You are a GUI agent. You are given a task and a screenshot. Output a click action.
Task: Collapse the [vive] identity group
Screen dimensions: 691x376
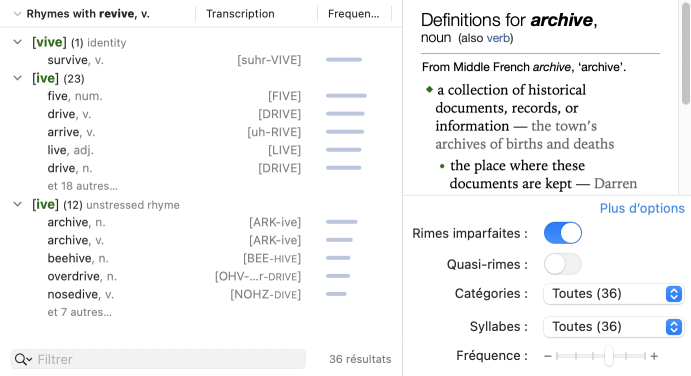[18, 42]
